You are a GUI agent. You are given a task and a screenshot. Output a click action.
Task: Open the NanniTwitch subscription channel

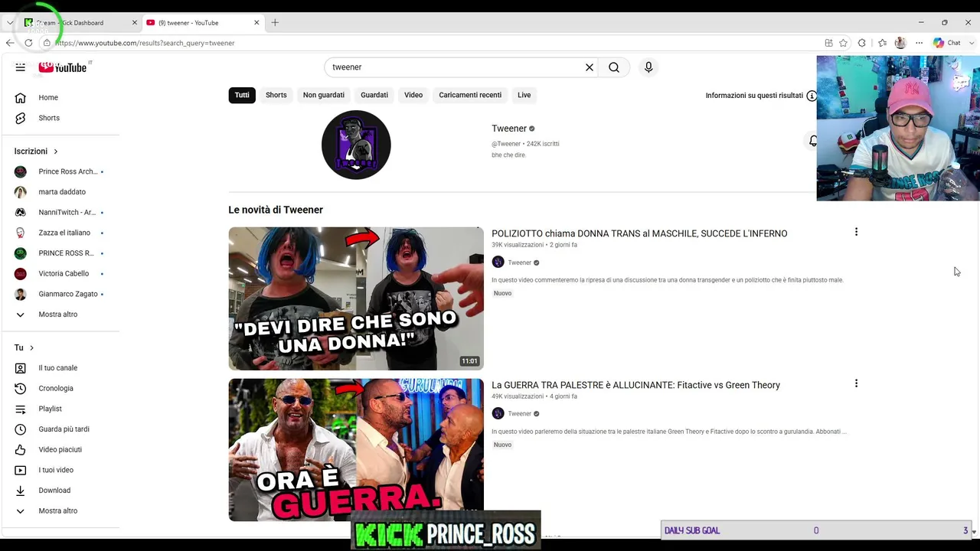(x=66, y=212)
